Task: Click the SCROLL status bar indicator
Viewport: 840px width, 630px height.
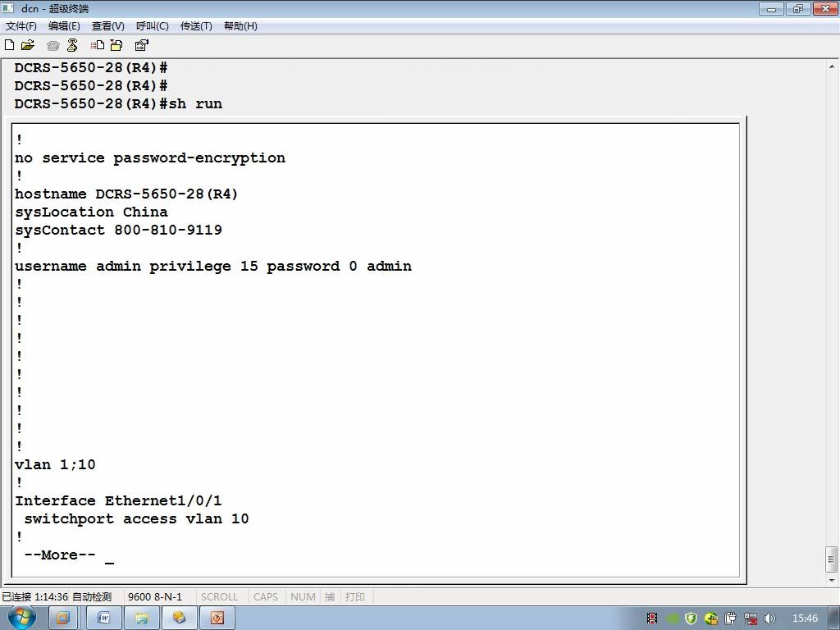Action: pos(219,596)
